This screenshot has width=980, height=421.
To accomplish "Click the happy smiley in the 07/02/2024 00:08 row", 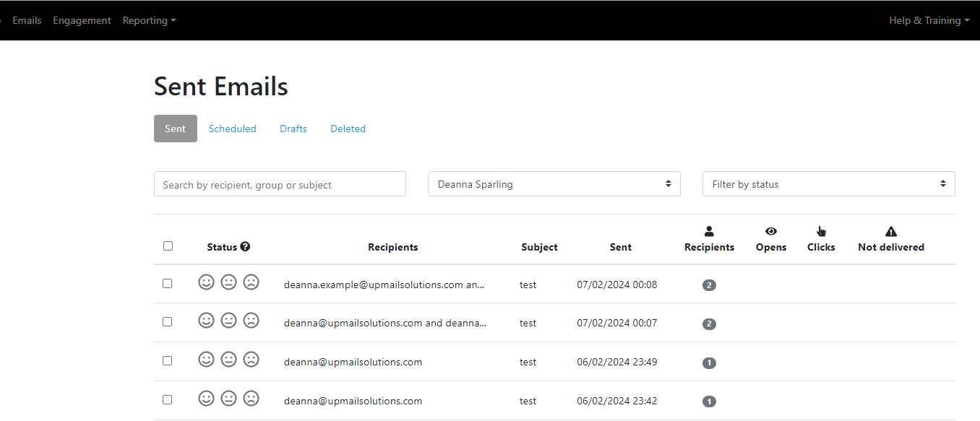I will (206, 282).
